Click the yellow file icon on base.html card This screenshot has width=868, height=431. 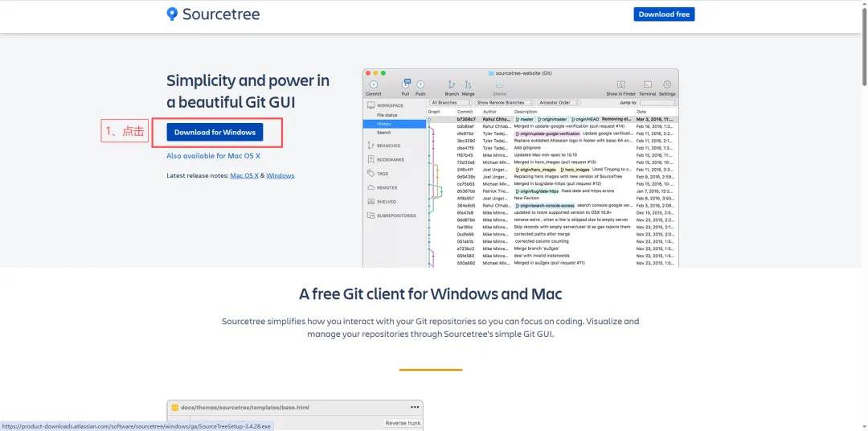(175, 407)
